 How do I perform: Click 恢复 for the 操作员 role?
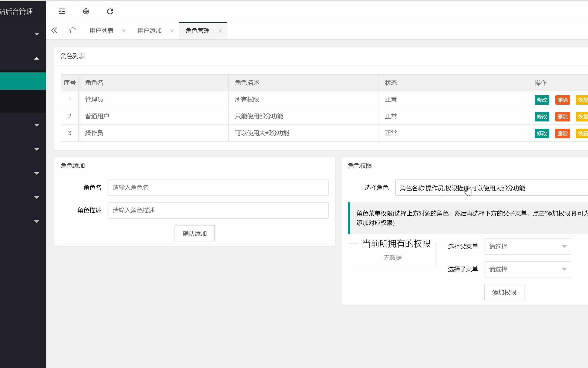pyautogui.click(x=582, y=133)
